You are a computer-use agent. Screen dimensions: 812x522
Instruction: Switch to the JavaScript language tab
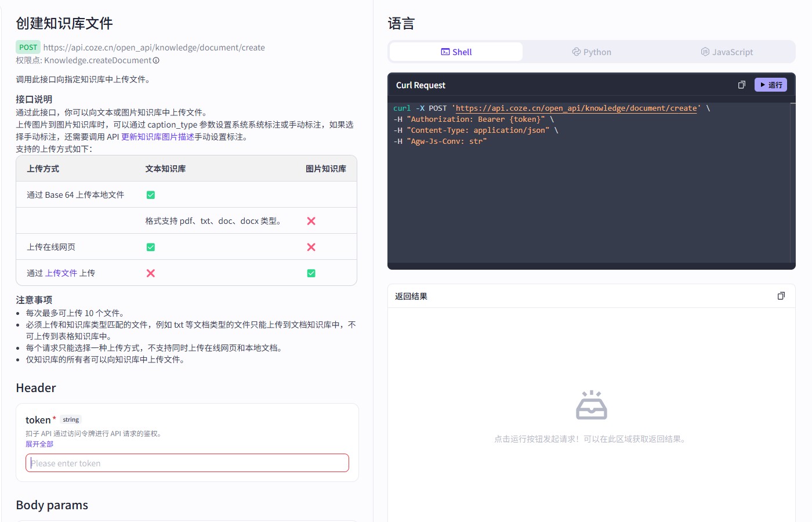click(x=727, y=52)
